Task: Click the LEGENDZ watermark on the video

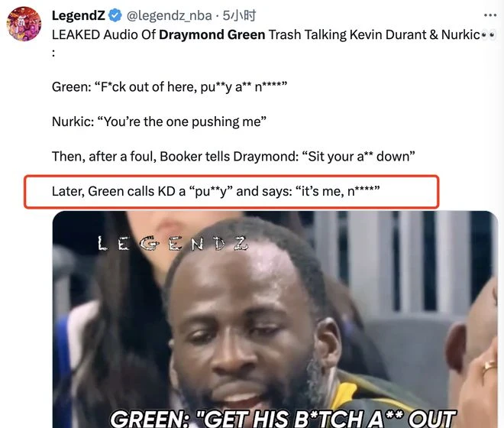Action: (173, 243)
